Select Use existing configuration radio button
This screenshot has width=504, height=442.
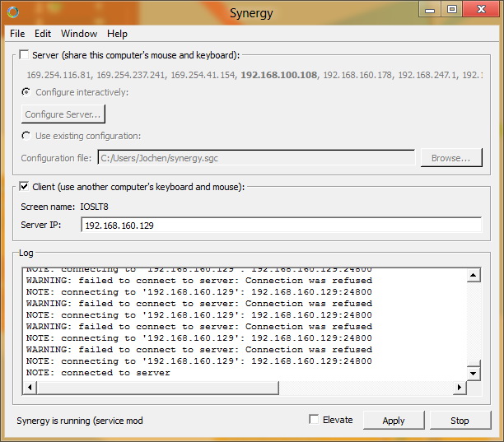[26, 136]
